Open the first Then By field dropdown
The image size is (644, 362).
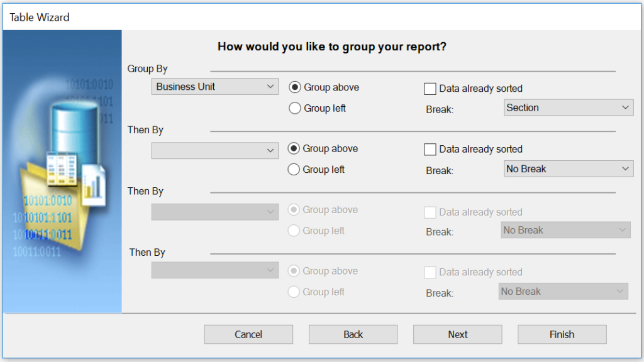point(215,151)
